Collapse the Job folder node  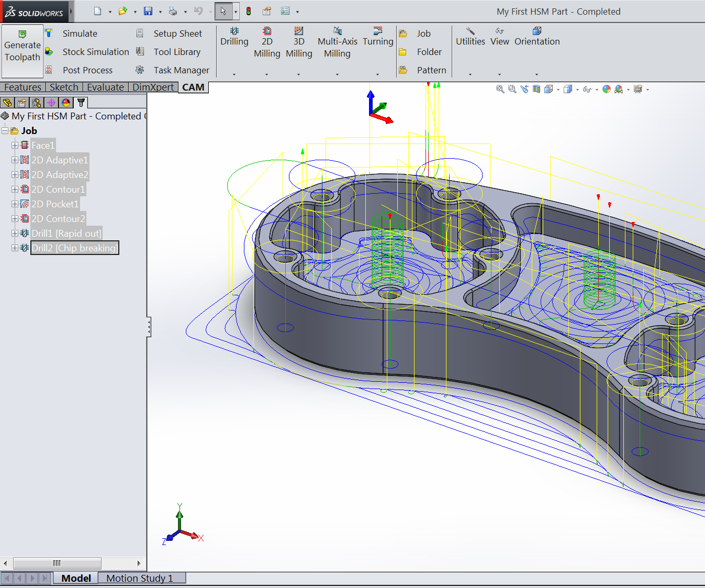[x=5, y=131]
